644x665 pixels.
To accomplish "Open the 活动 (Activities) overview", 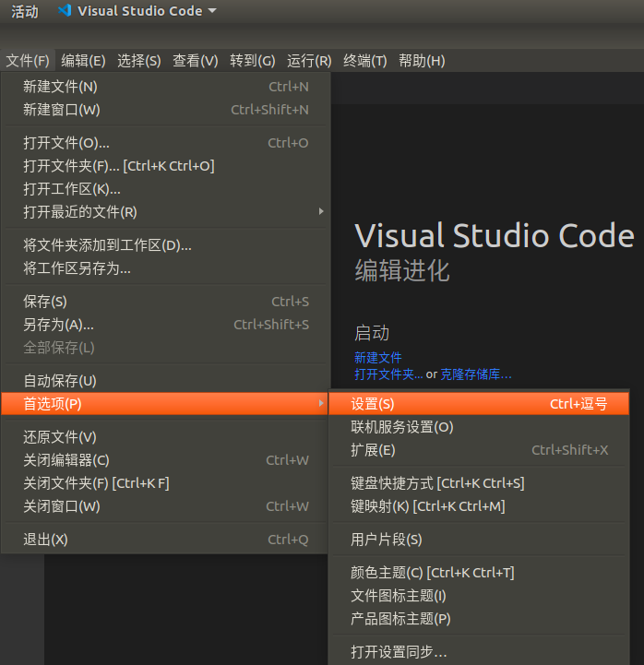I will pyautogui.click(x=25, y=11).
